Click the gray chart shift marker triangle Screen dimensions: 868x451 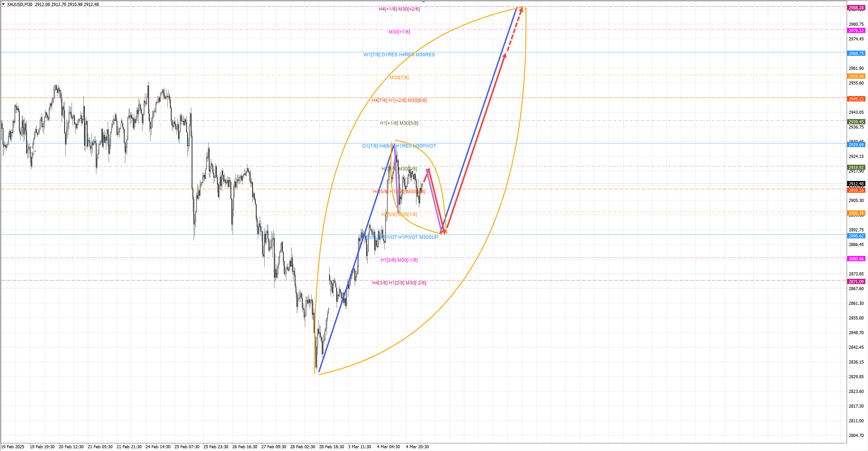pos(424,2)
